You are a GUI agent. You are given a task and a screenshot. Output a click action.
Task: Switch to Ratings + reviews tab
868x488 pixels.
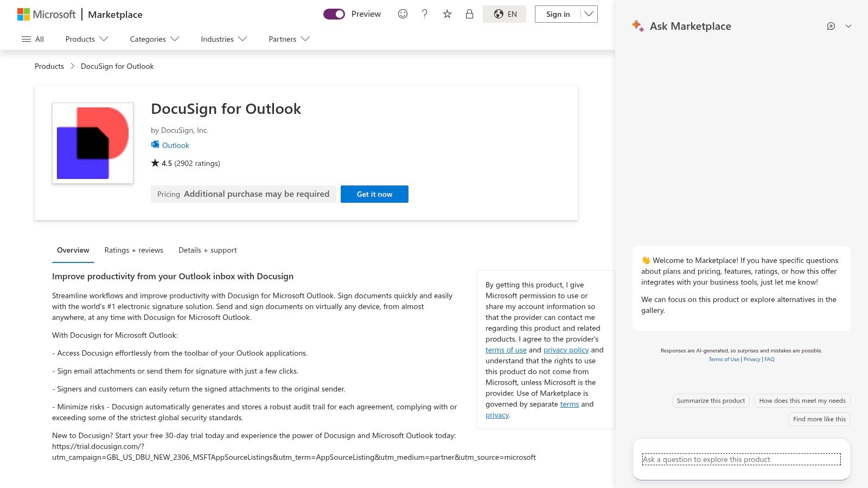click(x=133, y=250)
